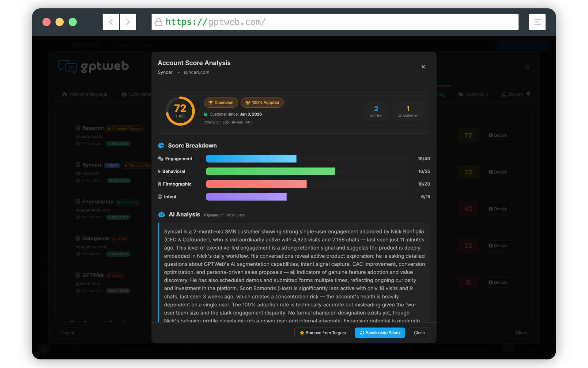Click Details for the Engageramp account row
The image size is (588, 368).
(498, 209)
